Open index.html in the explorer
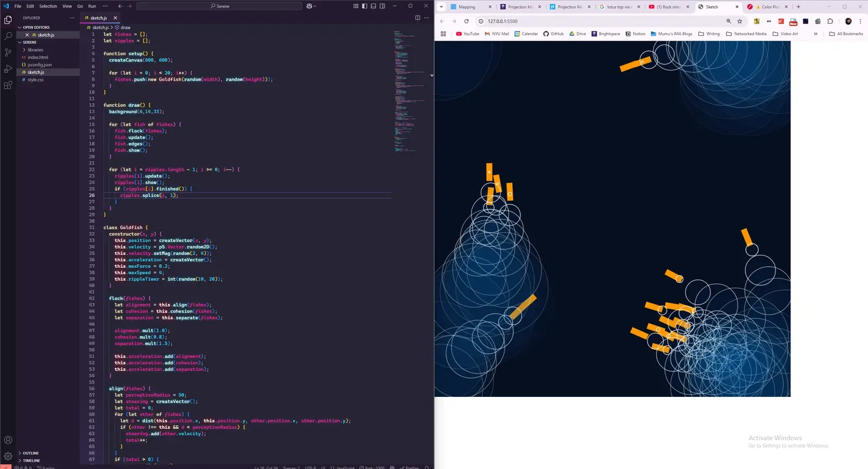The image size is (868, 469). pyautogui.click(x=38, y=57)
